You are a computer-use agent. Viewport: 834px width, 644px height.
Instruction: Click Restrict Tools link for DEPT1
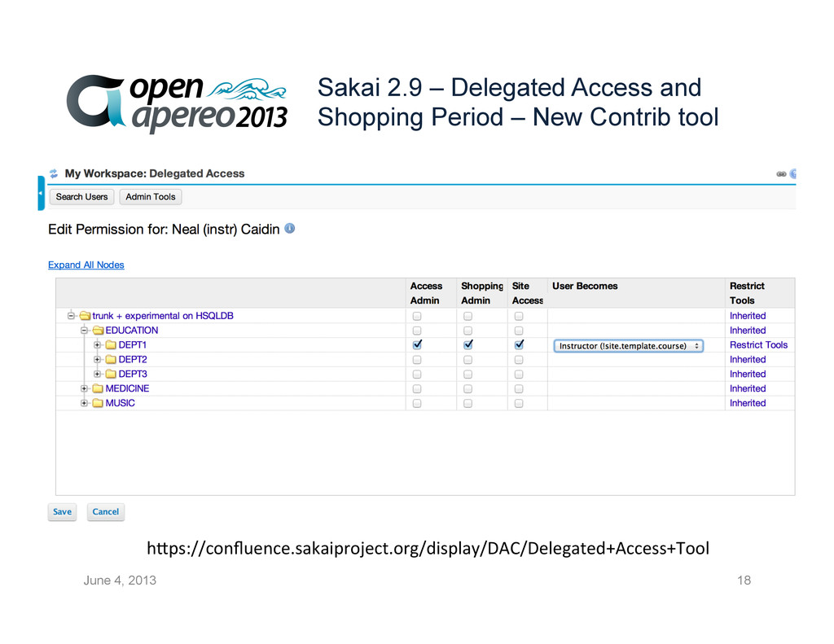tap(758, 344)
